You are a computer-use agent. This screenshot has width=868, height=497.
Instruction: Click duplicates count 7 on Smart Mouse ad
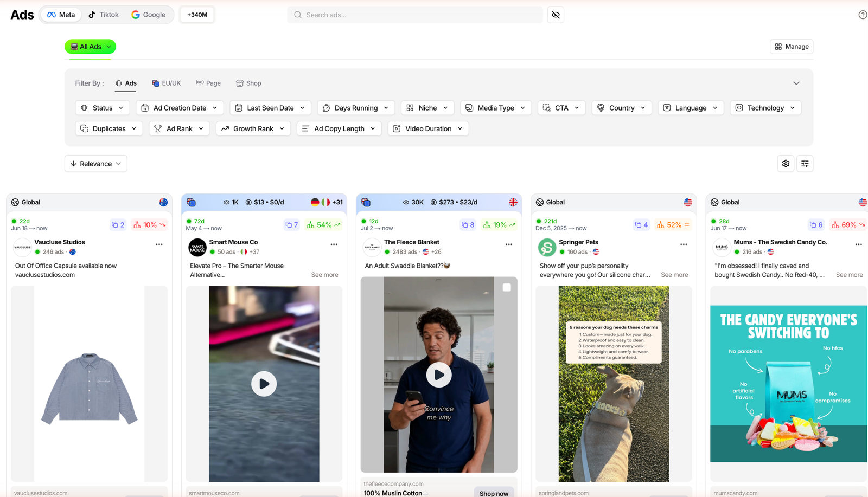point(292,225)
